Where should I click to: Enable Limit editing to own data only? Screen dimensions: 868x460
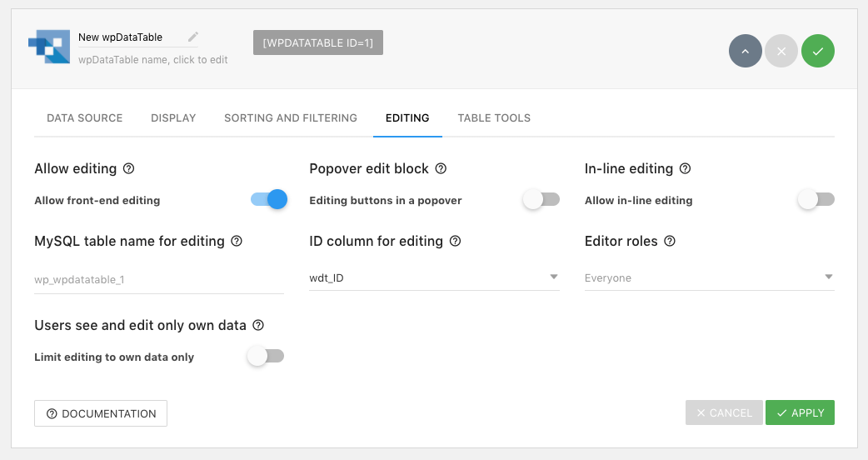(266, 356)
